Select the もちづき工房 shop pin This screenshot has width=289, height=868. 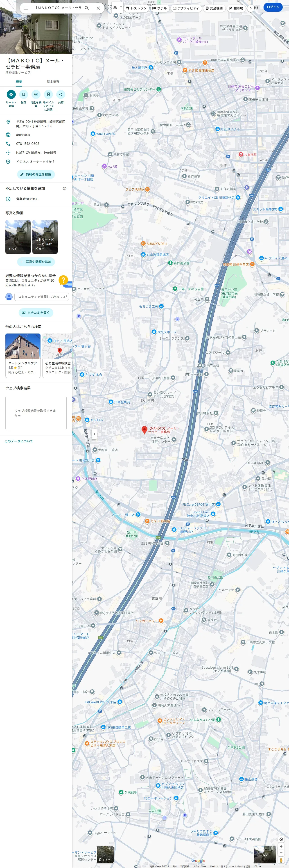point(161,306)
